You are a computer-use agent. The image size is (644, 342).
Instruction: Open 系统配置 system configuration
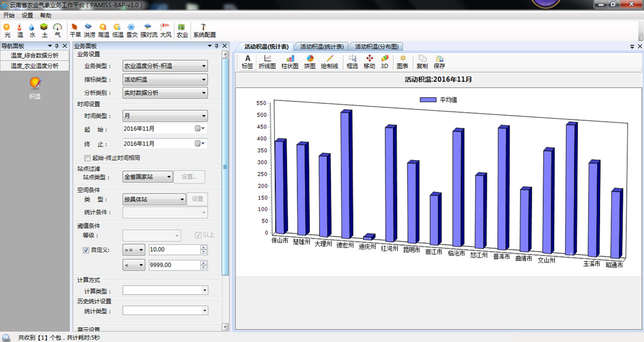click(204, 30)
